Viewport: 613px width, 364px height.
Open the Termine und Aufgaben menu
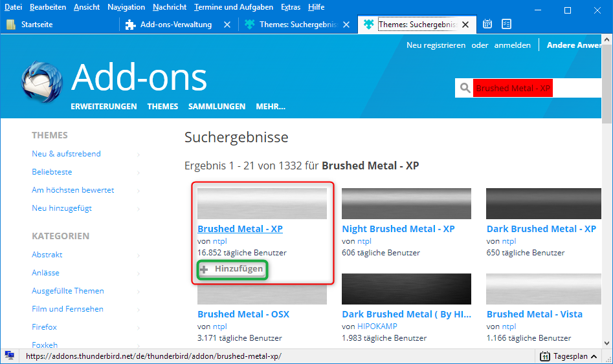[x=234, y=7]
